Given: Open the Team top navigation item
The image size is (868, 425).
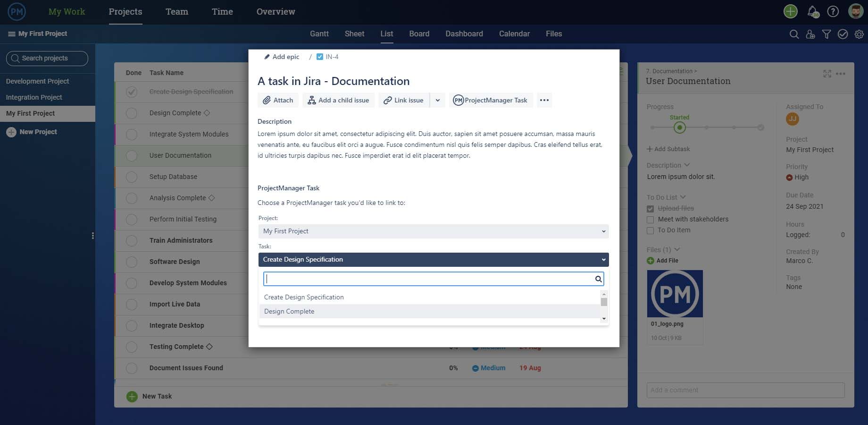Looking at the screenshot, I should [x=177, y=12].
